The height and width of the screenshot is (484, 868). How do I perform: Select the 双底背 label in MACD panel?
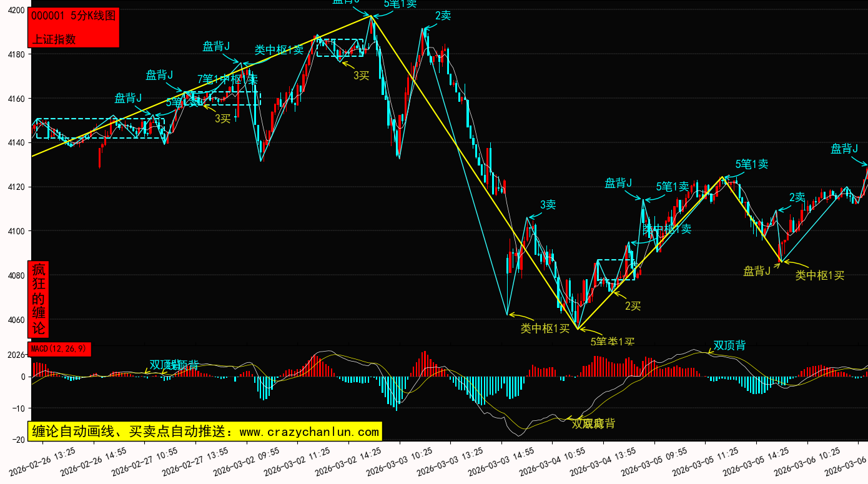[593, 423]
